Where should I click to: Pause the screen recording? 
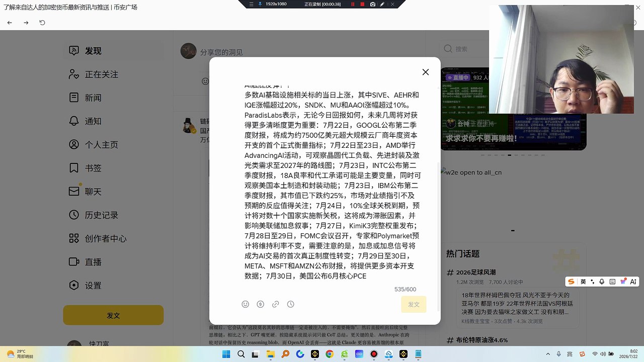click(353, 4)
